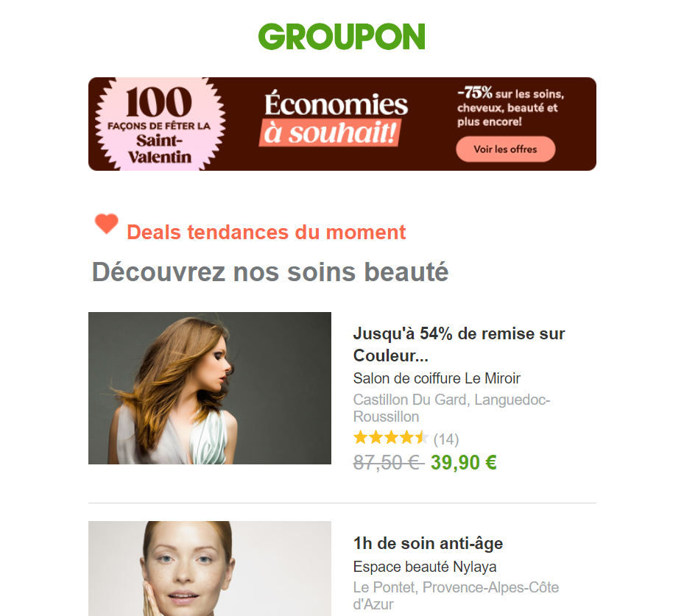Click the orange heart icon
This screenshot has height=616, width=684.
pyautogui.click(x=107, y=224)
